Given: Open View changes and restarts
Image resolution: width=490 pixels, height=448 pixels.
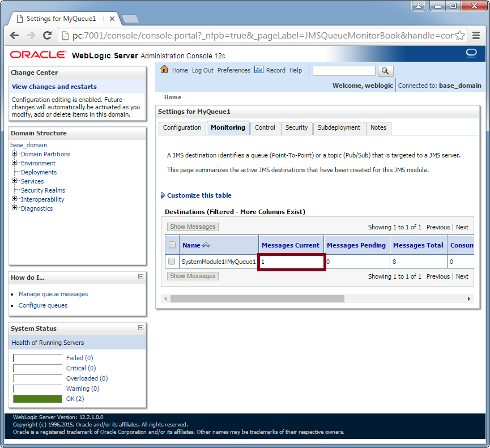Looking at the screenshot, I should point(54,87).
